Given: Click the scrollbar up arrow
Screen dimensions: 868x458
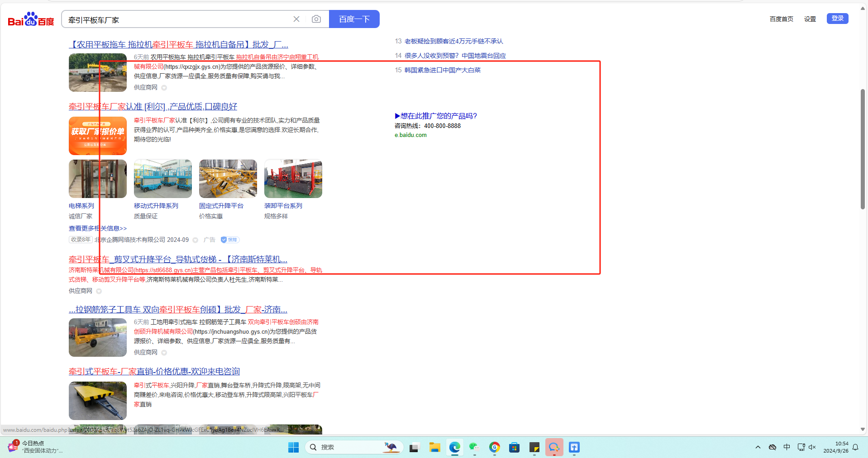Looking at the screenshot, I should (863, 8).
